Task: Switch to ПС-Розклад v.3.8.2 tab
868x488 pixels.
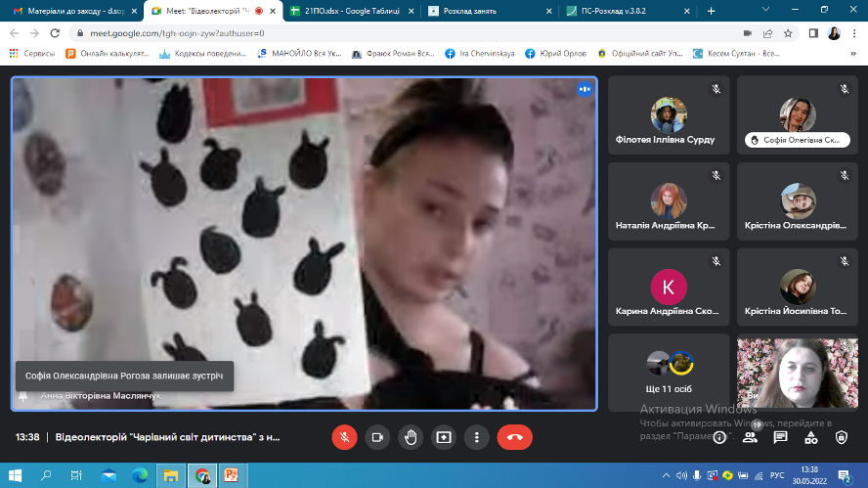Action: pos(629,11)
